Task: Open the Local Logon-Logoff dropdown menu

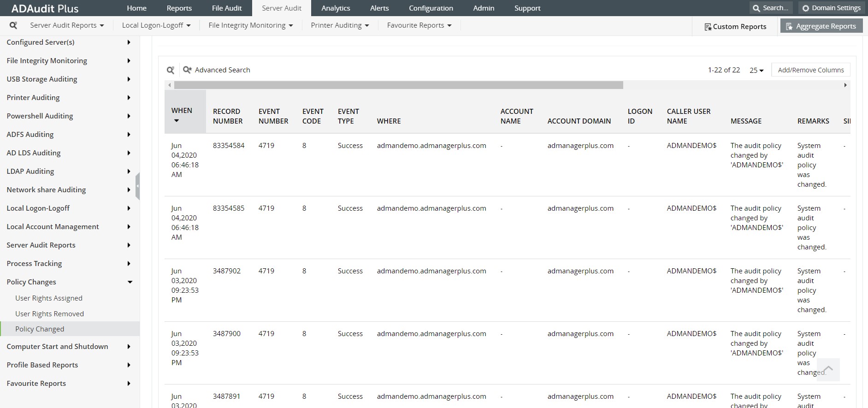Action: tap(156, 25)
